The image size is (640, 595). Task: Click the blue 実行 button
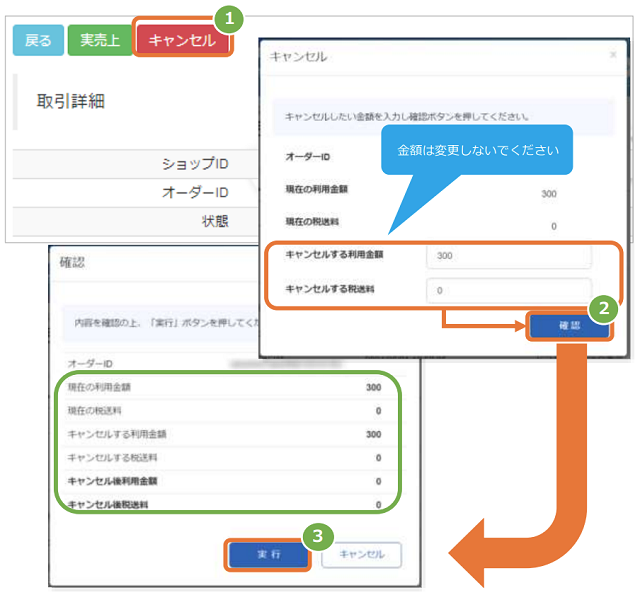pos(269,554)
